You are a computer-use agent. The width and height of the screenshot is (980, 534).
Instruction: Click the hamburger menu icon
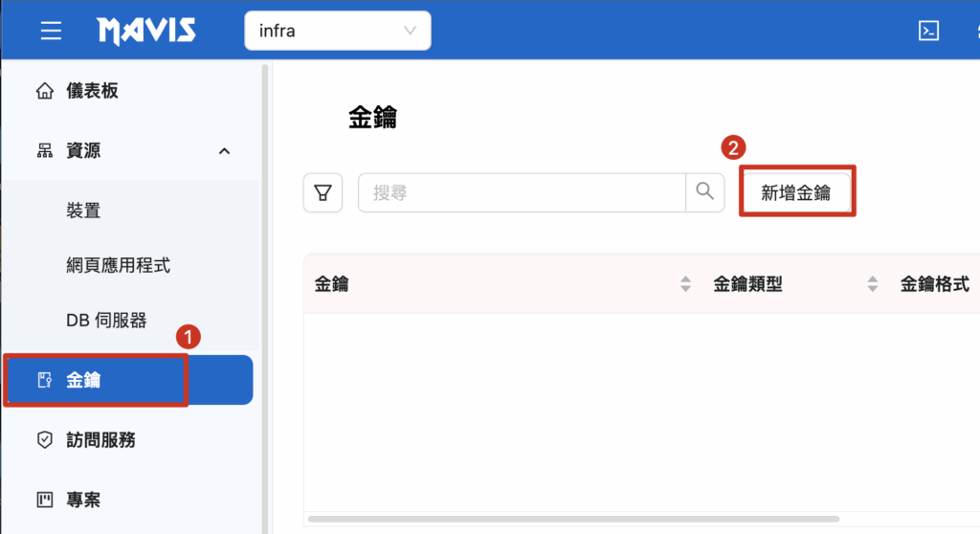pos(51,31)
